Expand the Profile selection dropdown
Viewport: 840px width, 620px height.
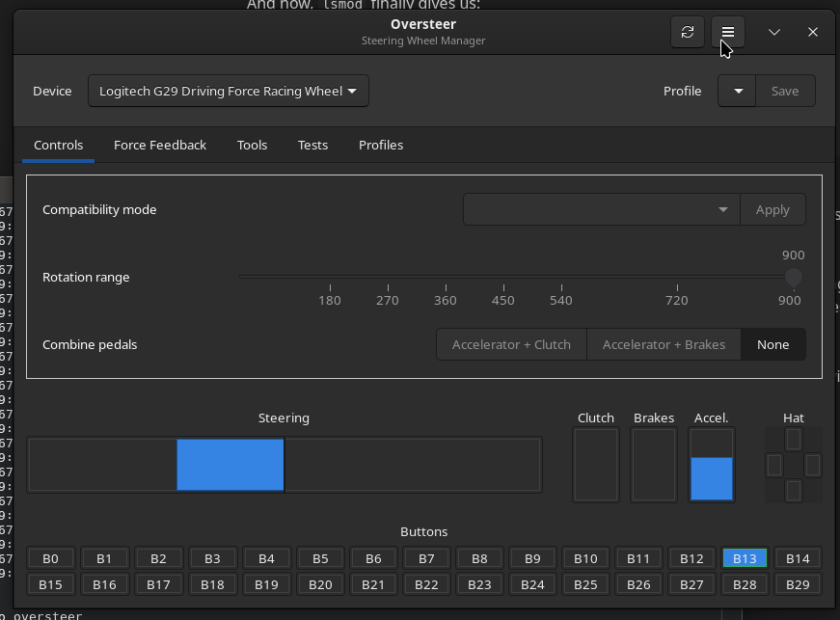click(738, 91)
